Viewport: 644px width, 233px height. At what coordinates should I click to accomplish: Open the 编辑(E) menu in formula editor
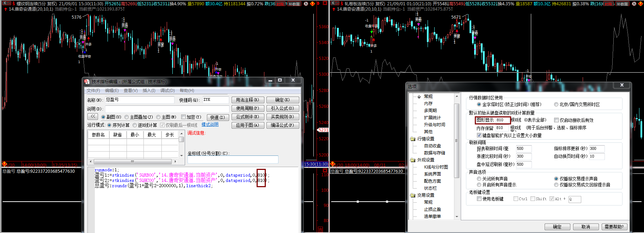(x=112, y=91)
